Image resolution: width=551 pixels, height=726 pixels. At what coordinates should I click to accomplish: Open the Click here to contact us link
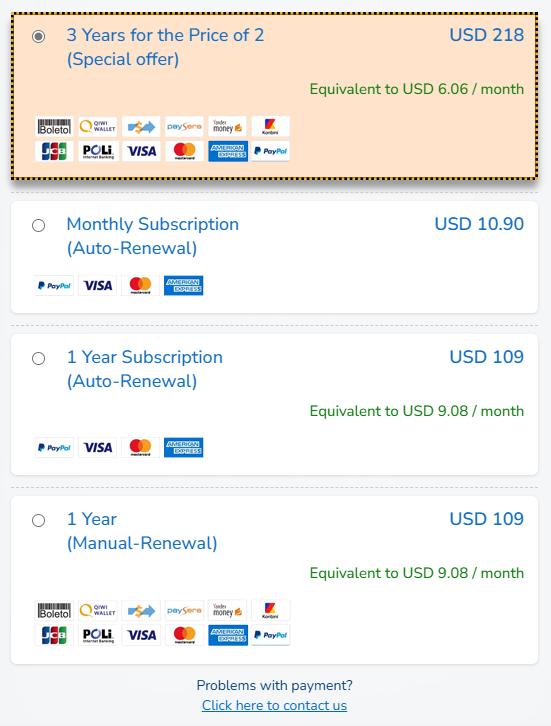[274, 705]
